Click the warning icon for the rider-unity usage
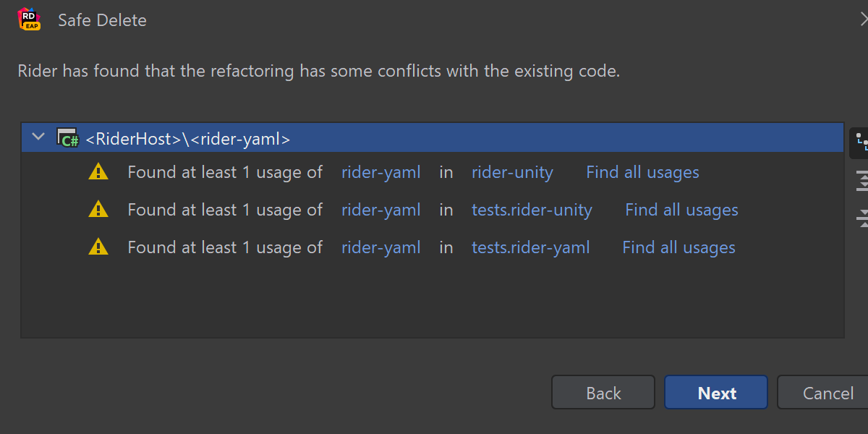 point(98,172)
